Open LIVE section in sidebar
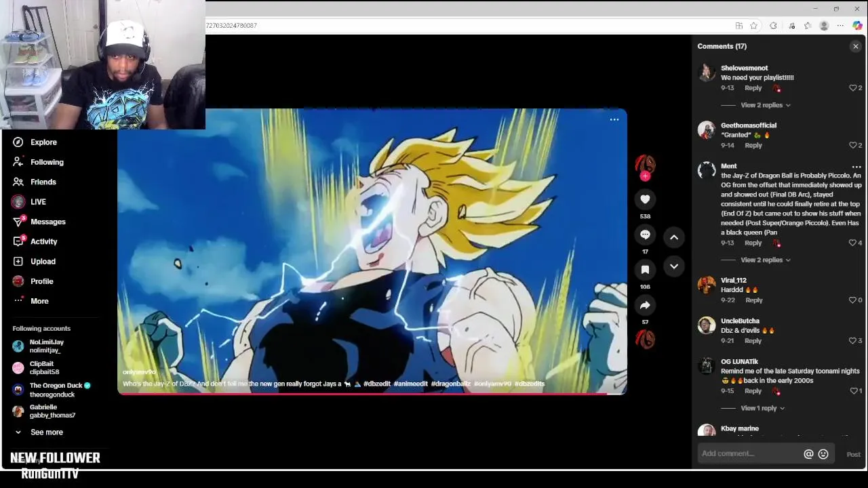Image resolution: width=868 pixels, height=488 pixels. click(x=29, y=201)
